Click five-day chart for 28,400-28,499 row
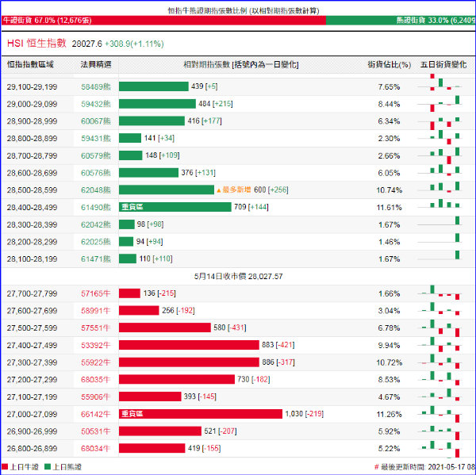 tap(440, 204)
